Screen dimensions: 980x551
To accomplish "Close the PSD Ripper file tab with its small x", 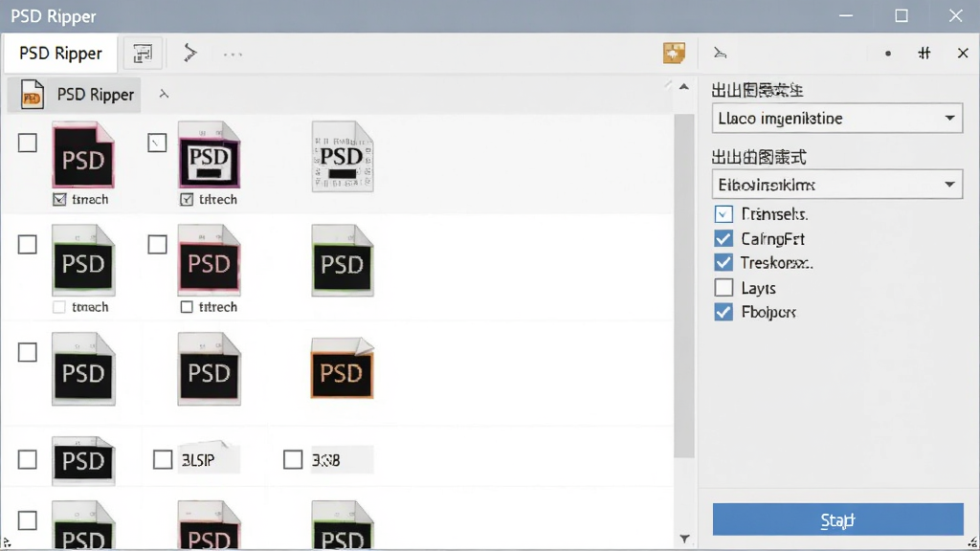I will tap(164, 94).
